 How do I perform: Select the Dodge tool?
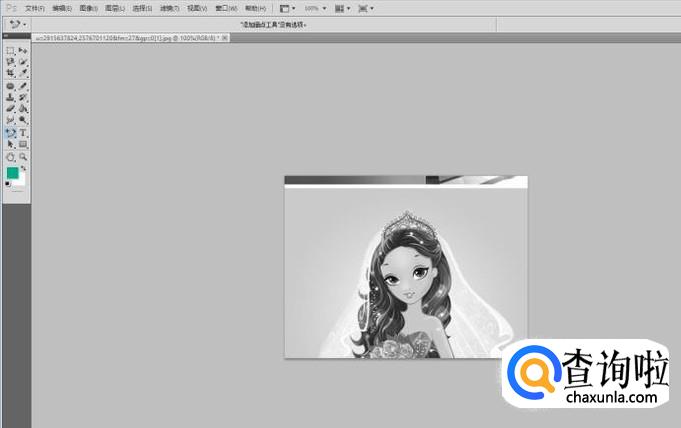tap(23, 120)
